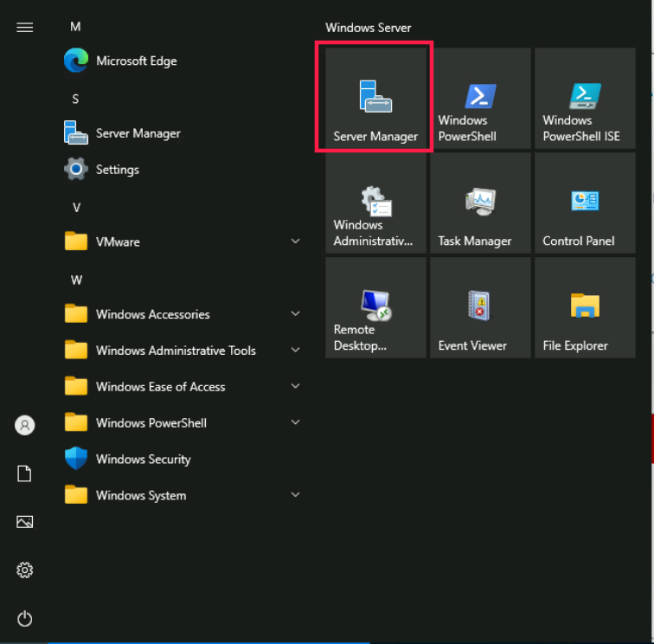Screen dimensions: 654x644
Task: Click the Windows PowerShell folder icon
Action: pos(76,422)
